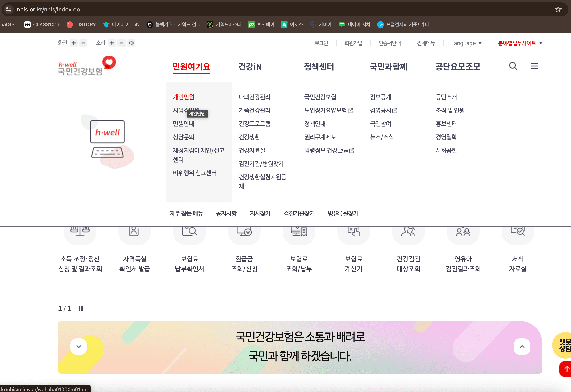Viewport: 571px width, 392px height.
Task: Switch to the 건강iN menu
Action: [250, 66]
